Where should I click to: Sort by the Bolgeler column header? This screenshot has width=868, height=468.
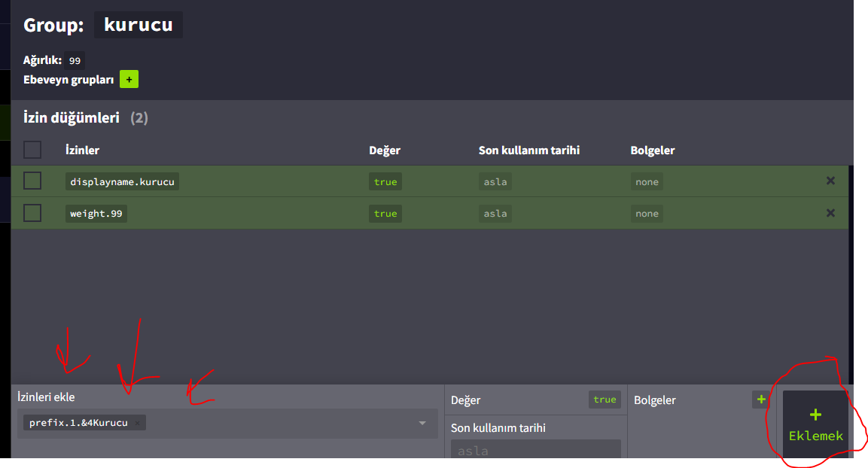[x=653, y=150]
